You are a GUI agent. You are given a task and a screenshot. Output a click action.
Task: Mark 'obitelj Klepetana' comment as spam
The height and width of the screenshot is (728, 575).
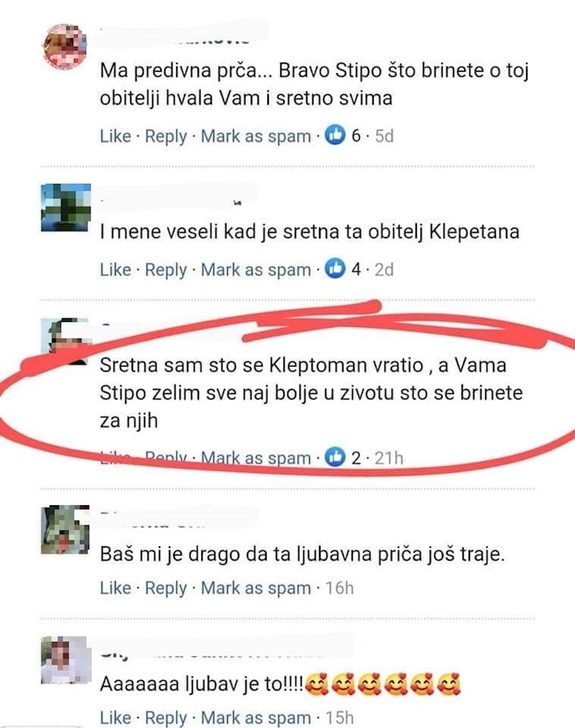(256, 270)
